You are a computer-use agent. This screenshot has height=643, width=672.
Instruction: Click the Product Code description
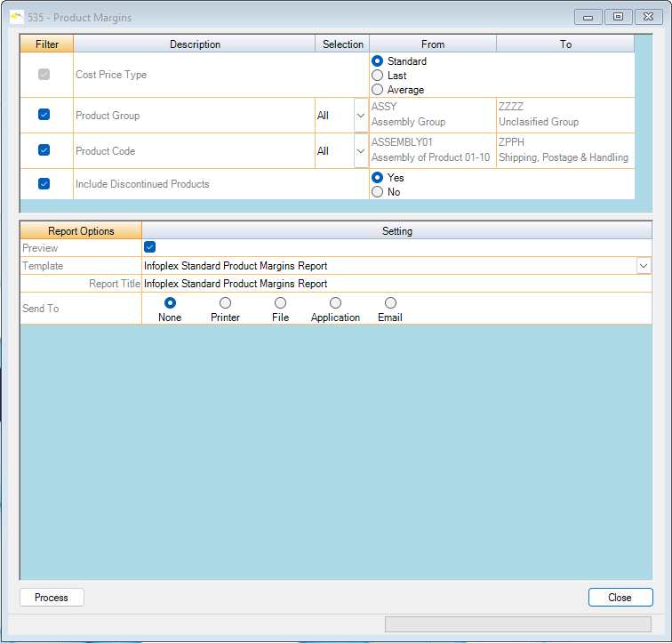pyautogui.click(x=106, y=151)
